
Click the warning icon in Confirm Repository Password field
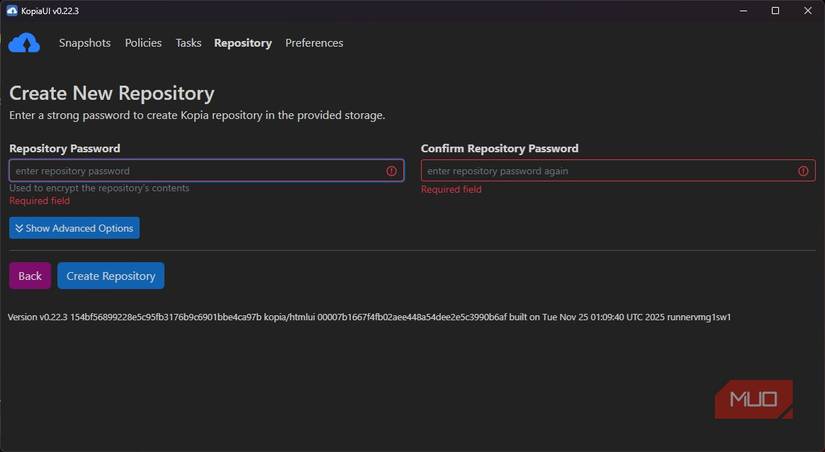[803, 171]
